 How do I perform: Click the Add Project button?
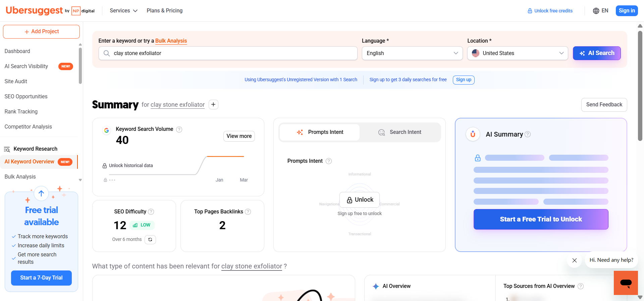point(41,32)
